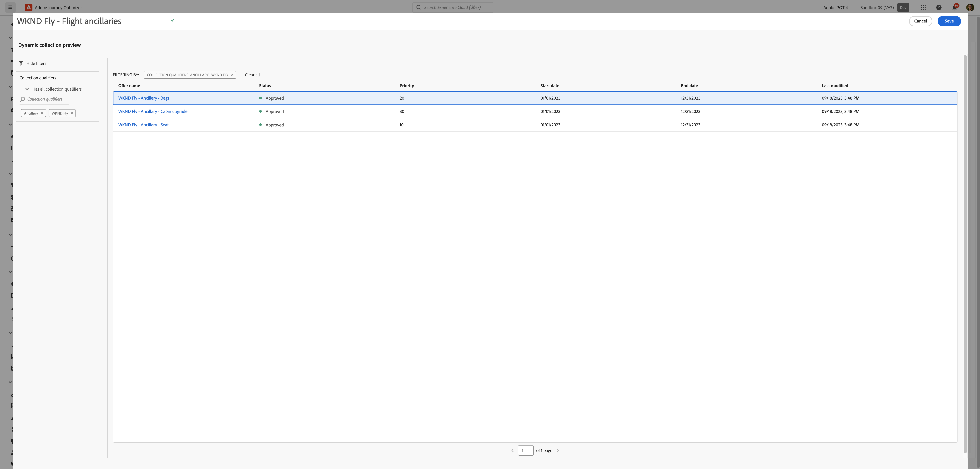Screen dimensions: 980x469
Task: Open the hamburger navigation menu
Action: pyautogui.click(x=10, y=7)
